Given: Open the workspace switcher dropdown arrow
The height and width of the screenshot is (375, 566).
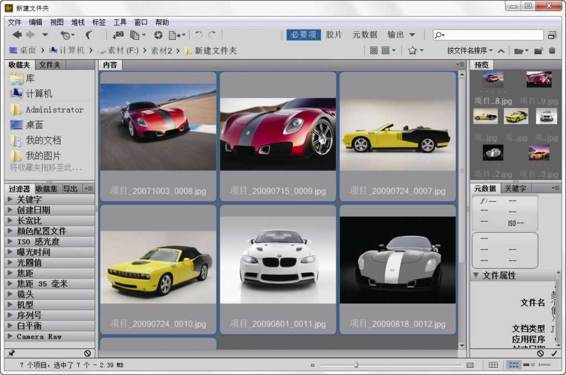Looking at the screenshot, I should pyautogui.click(x=412, y=35).
